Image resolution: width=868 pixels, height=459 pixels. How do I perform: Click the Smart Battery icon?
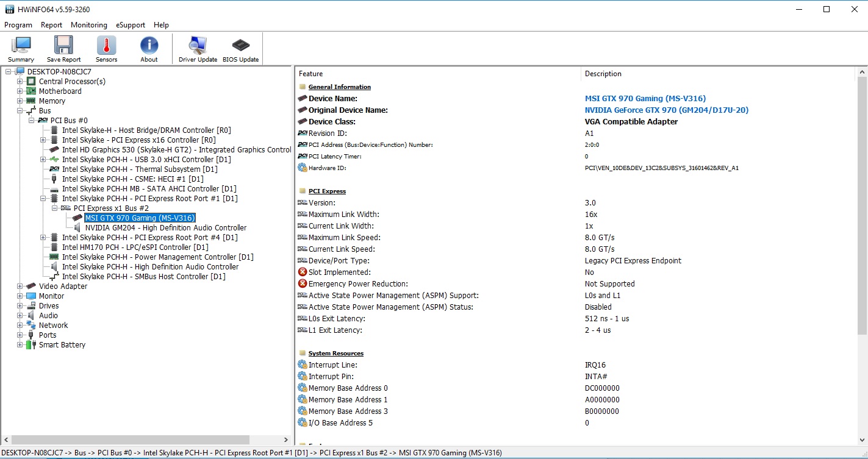31,345
